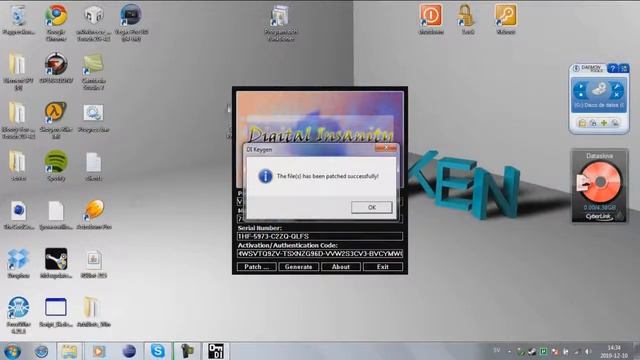The image size is (640, 360).
Task: Click the Exit button in keygen
Action: 383,267
